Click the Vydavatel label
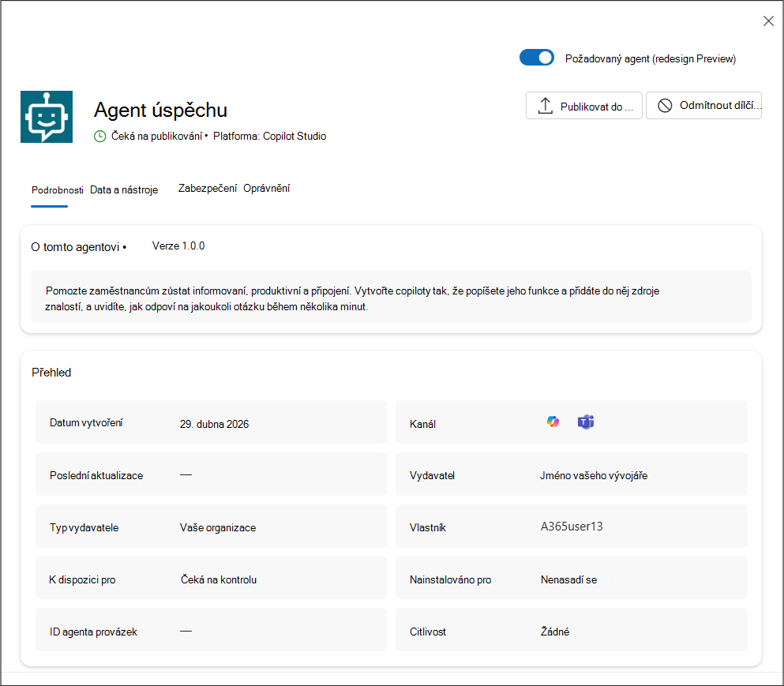 click(x=432, y=475)
